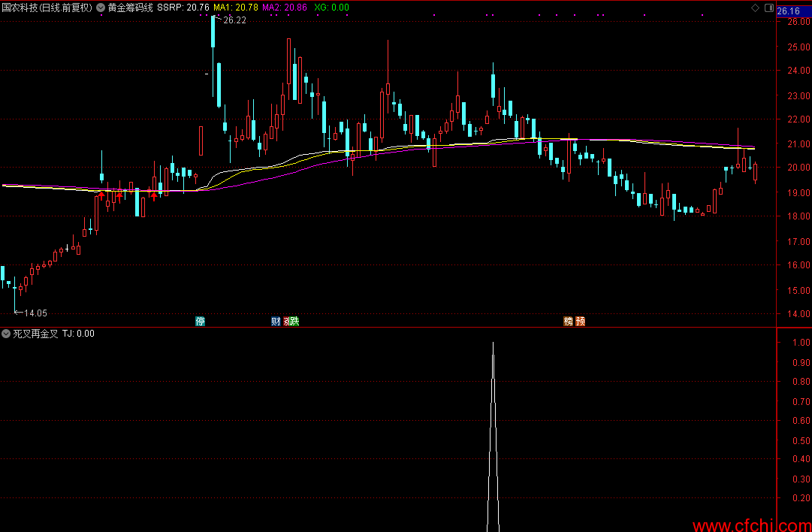
Task: Click the 25.00 price axis label
Action: 798,47
